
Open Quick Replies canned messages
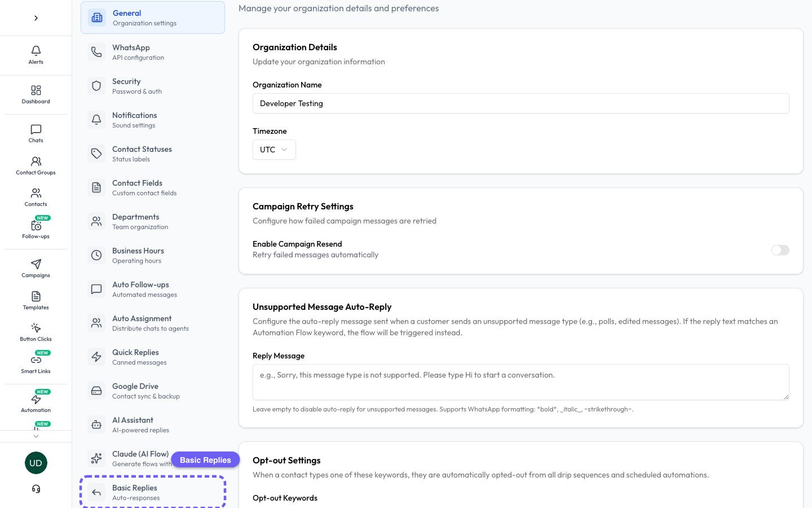pyautogui.click(x=153, y=357)
